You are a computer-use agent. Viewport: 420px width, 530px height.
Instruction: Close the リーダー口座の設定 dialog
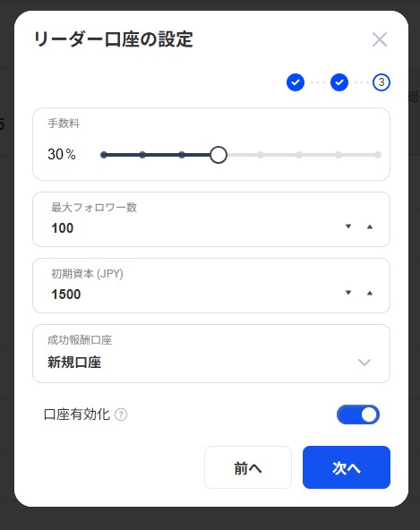click(380, 39)
